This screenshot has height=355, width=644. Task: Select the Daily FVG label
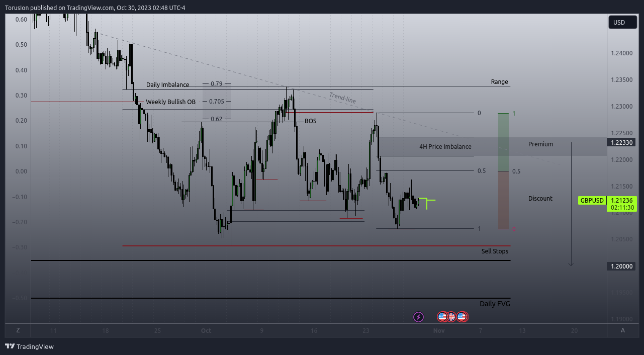click(495, 304)
